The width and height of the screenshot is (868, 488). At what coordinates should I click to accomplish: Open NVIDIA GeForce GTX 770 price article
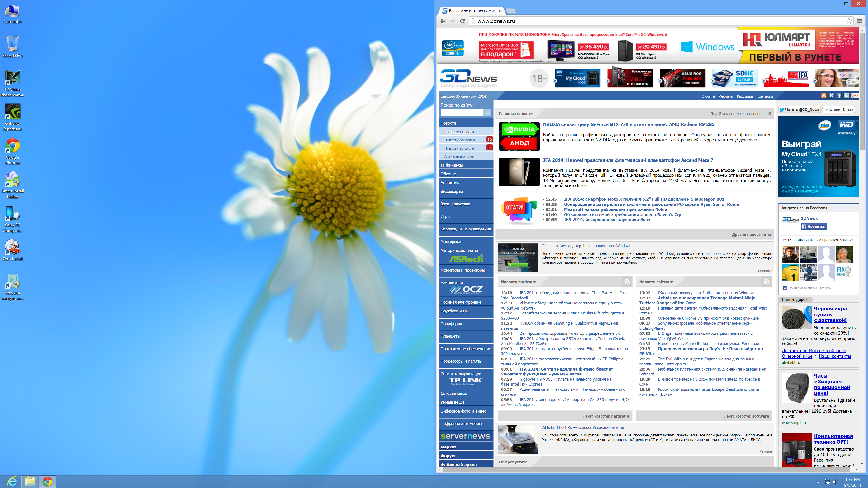(628, 124)
